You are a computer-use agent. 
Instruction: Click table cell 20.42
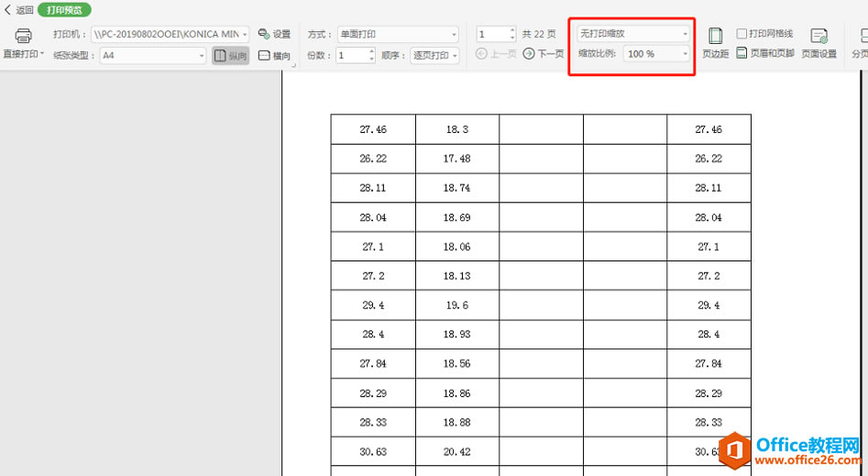457,452
